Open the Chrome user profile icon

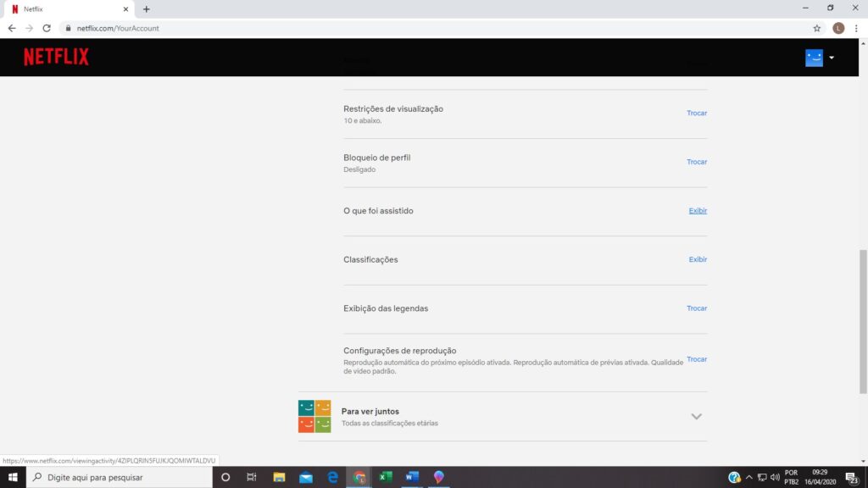coord(838,28)
